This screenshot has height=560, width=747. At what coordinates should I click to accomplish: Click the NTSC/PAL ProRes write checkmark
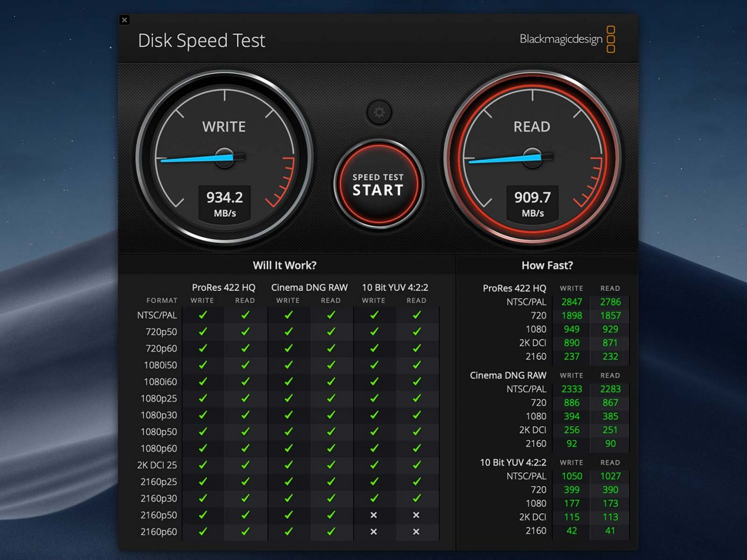(202, 315)
